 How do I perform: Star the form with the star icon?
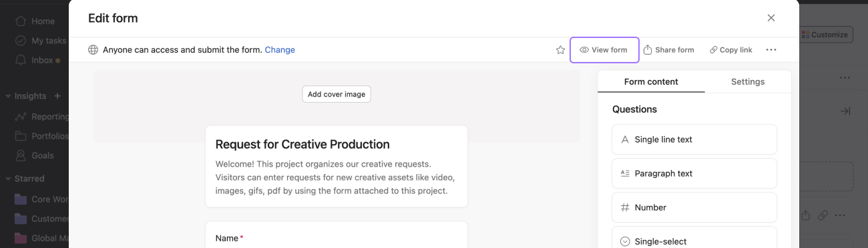click(561, 50)
